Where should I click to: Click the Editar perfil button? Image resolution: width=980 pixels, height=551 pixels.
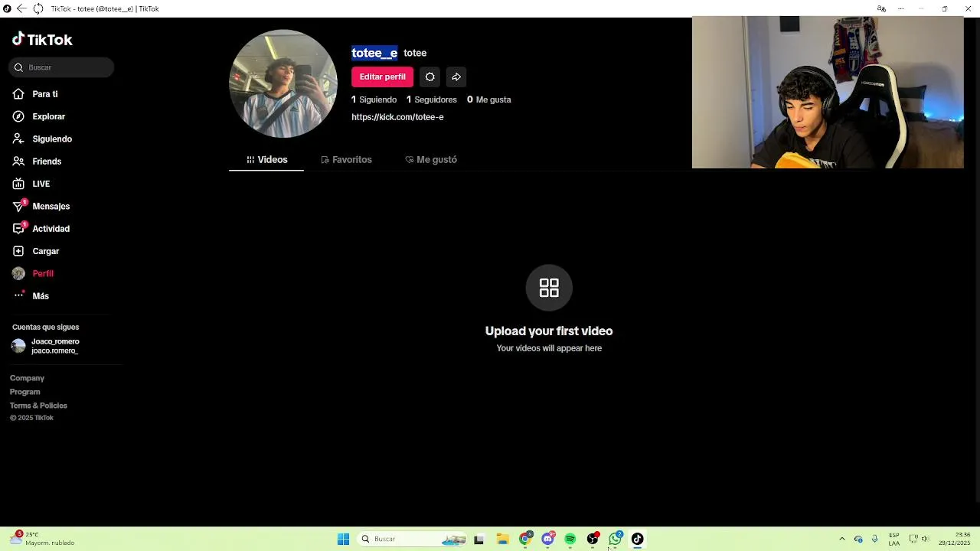click(x=382, y=77)
